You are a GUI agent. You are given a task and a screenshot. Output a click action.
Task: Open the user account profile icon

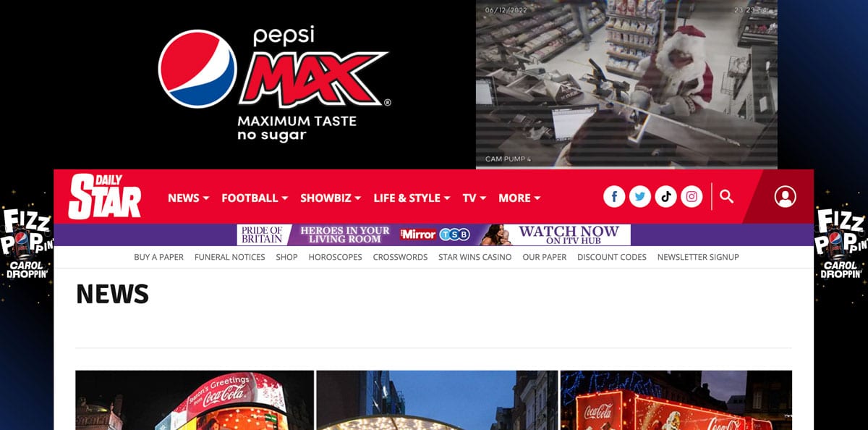point(785,196)
